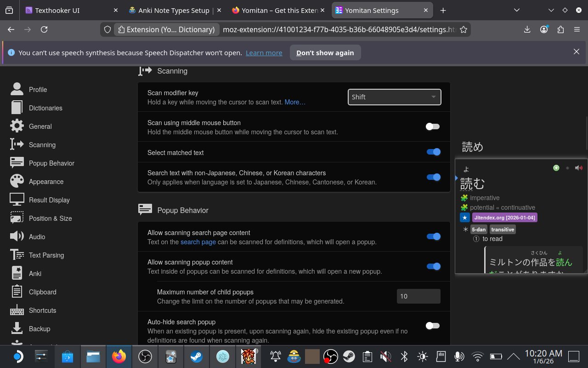Open the Anki settings section
The image size is (588, 368).
tap(35, 273)
